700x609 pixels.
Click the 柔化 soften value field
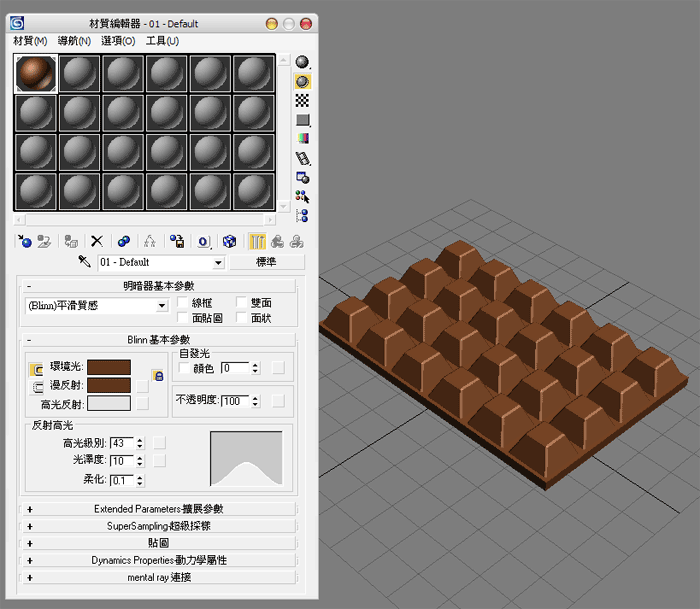[x=122, y=480]
